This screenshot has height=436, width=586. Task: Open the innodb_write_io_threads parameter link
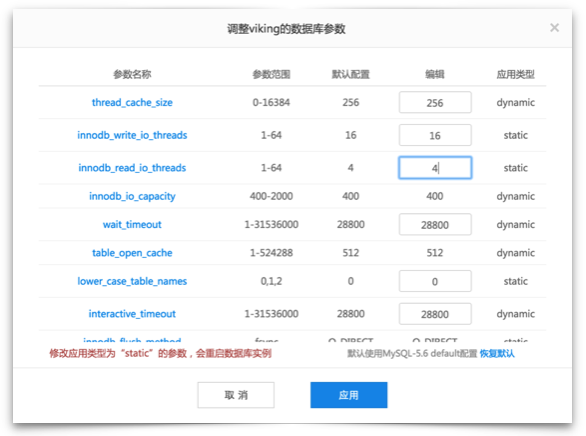click(132, 135)
